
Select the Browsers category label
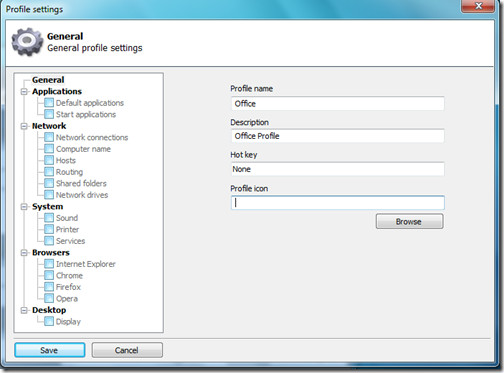[51, 253]
